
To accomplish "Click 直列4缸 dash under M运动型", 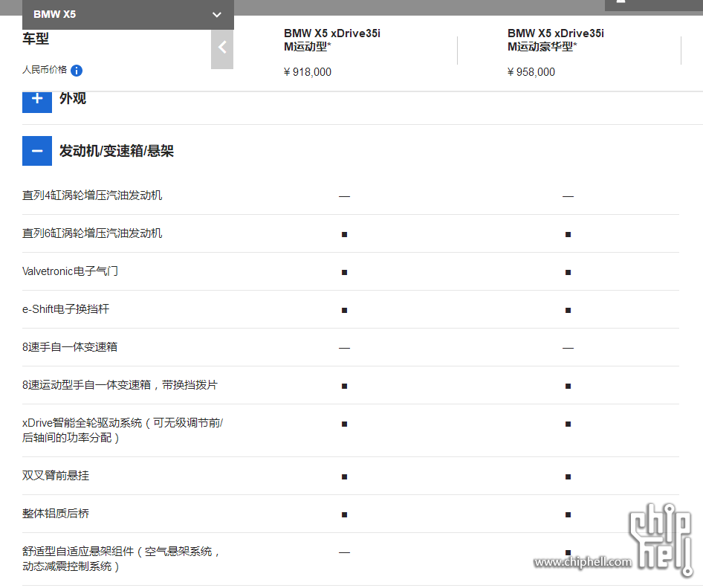I will [x=344, y=196].
